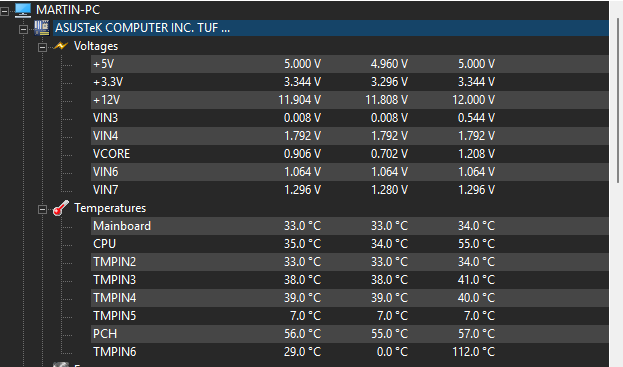This screenshot has height=367, width=623.
Task: Click VIN7 minimum value 1.280 V
Action: tap(389, 190)
